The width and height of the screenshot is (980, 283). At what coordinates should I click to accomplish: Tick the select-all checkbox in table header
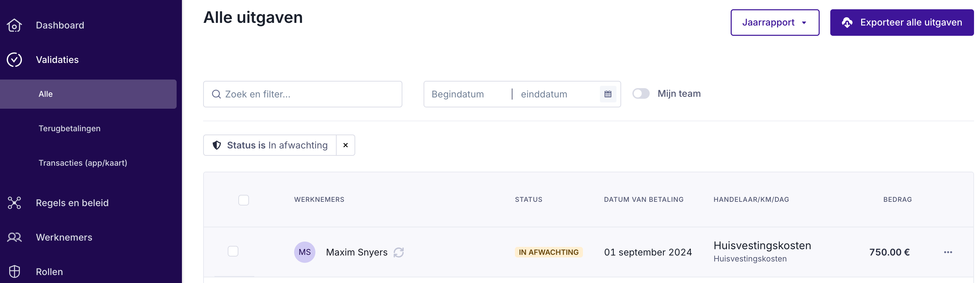click(243, 200)
